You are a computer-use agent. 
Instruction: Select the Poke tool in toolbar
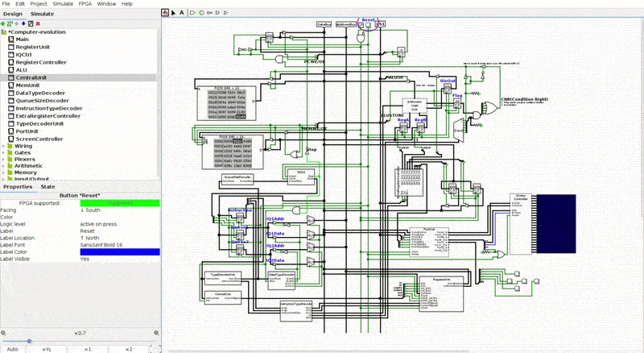pos(165,13)
